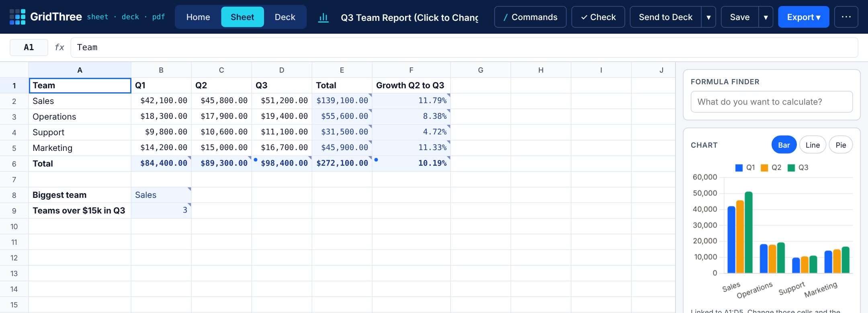Click the bar chart icon beside document title
The width and height of the screenshot is (868, 313).
coord(323,17)
